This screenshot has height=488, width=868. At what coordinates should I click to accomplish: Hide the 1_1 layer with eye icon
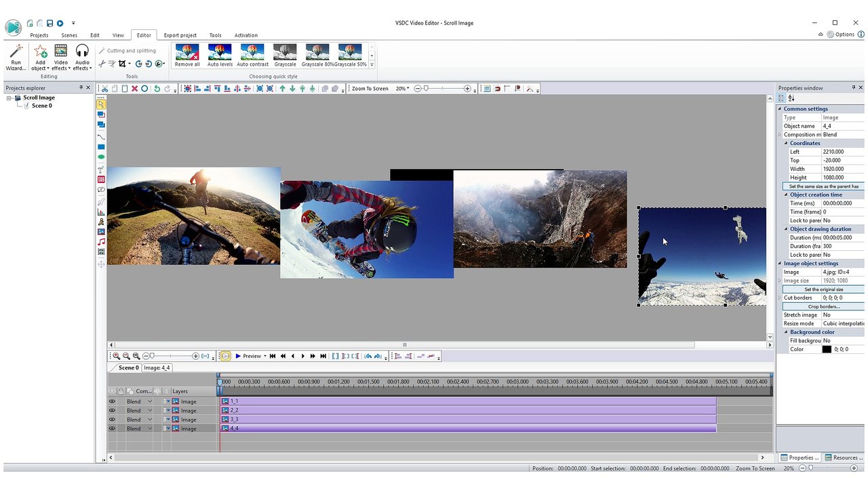click(x=113, y=401)
